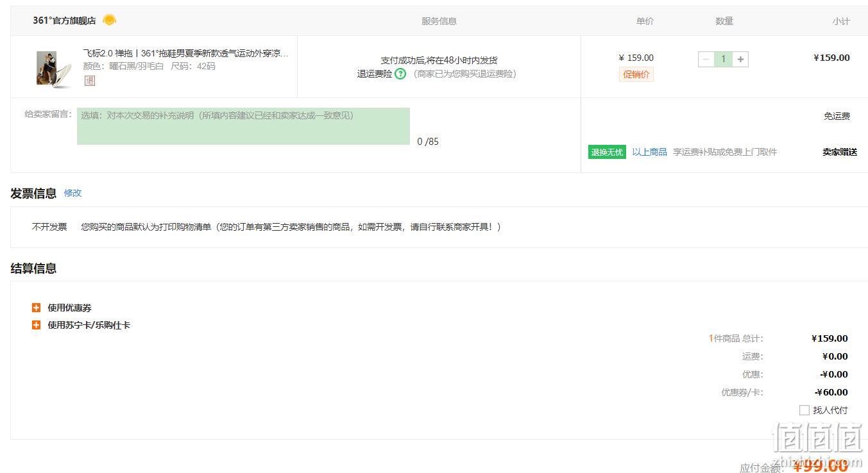Click the 单价 column header
This screenshot has width=868, height=473.
(645, 21)
